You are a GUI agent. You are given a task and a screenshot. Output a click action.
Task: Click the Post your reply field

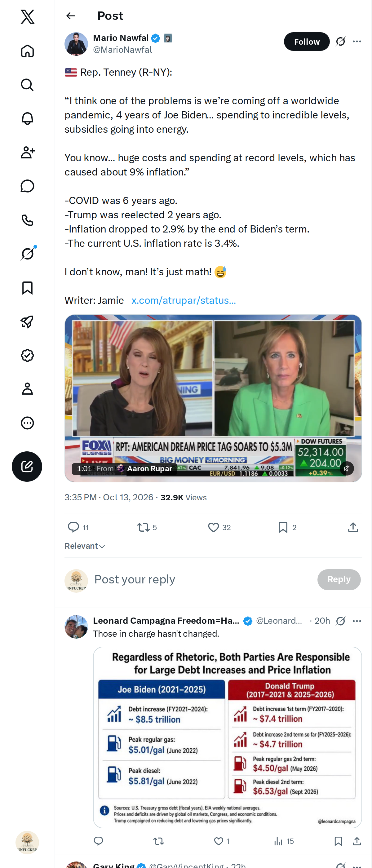coord(202,580)
